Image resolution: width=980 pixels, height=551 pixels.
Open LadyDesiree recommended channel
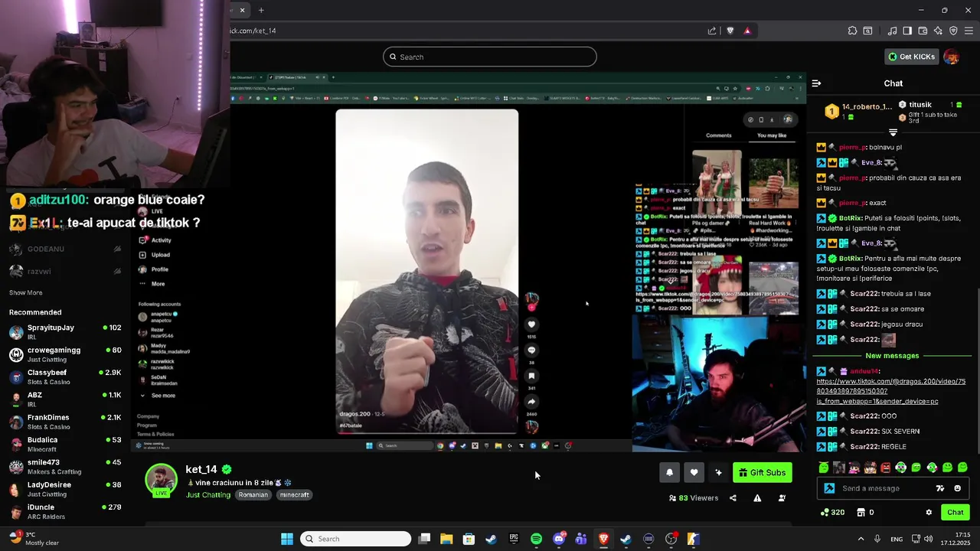tap(65, 489)
